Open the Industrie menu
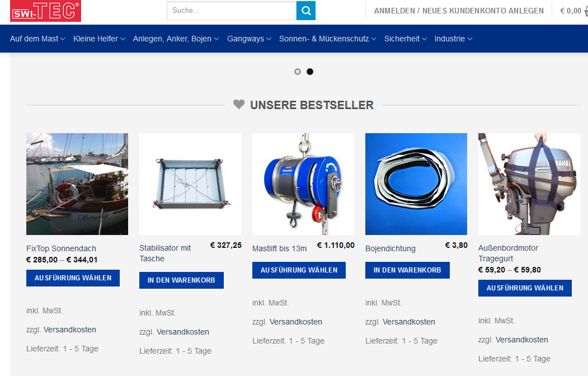 coord(453,39)
